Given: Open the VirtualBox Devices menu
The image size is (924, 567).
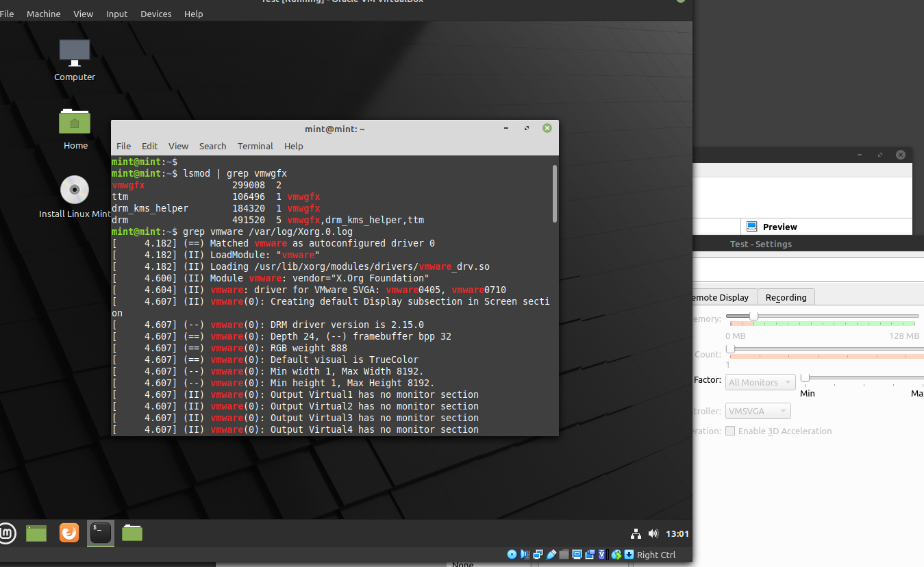Looking at the screenshot, I should pyautogui.click(x=156, y=14).
